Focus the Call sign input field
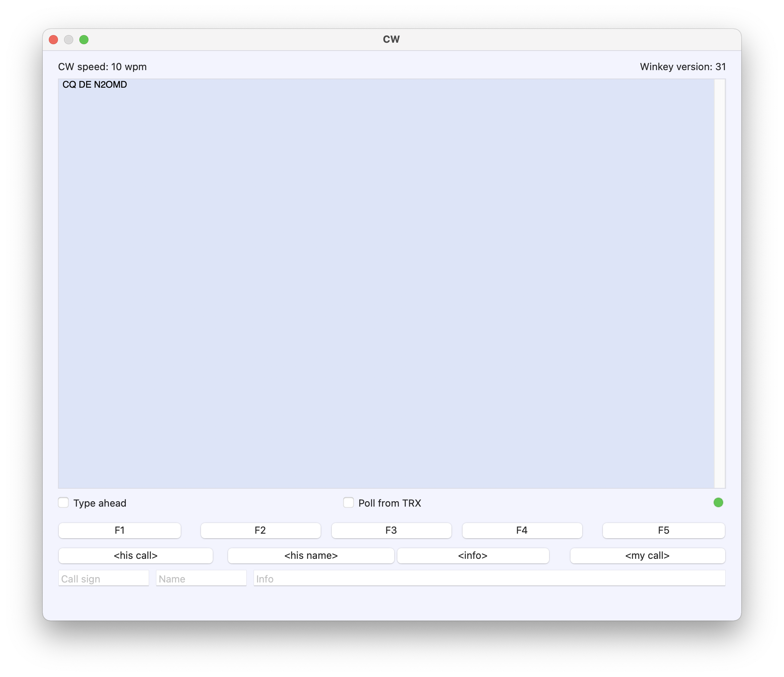Image resolution: width=784 pixels, height=677 pixels. [103, 578]
